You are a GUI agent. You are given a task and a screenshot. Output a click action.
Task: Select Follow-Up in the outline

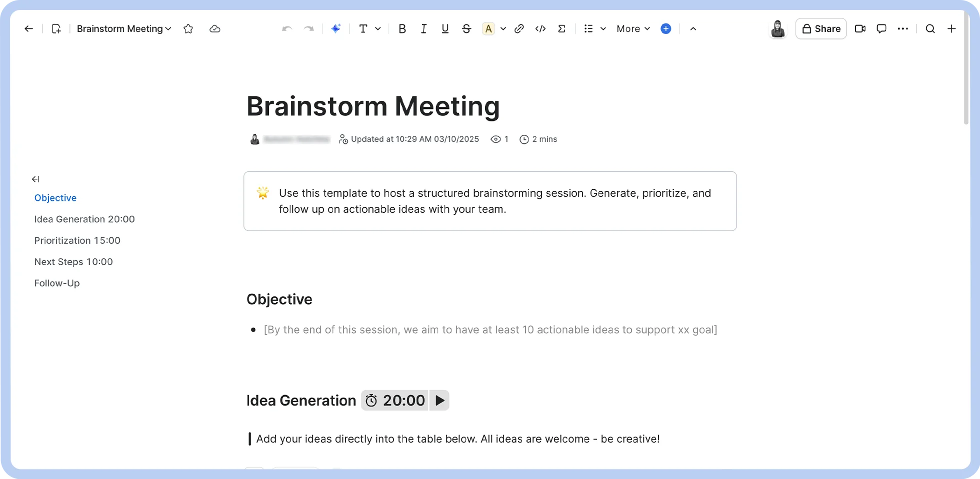pos(56,283)
